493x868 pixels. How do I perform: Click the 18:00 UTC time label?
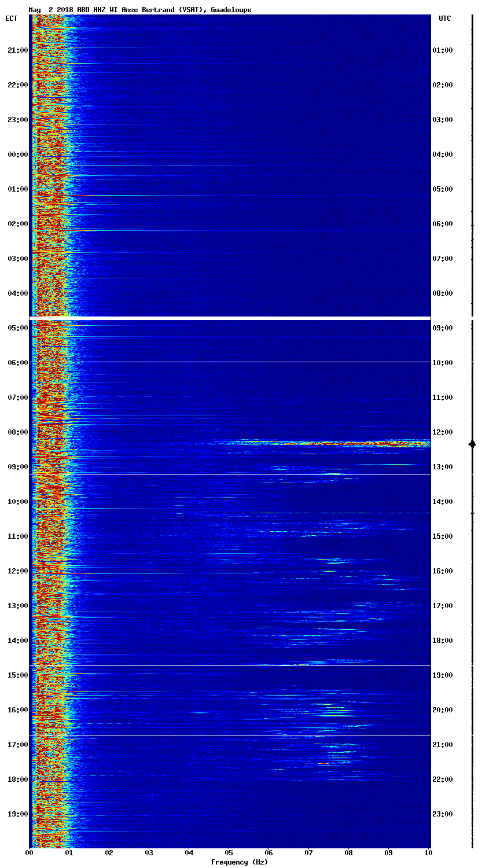[x=443, y=641]
